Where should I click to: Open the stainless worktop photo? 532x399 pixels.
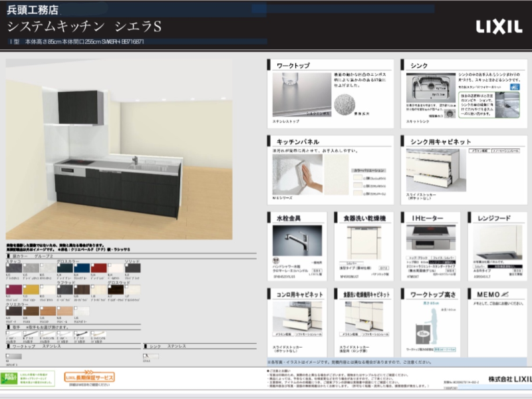click(x=302, y=94)
